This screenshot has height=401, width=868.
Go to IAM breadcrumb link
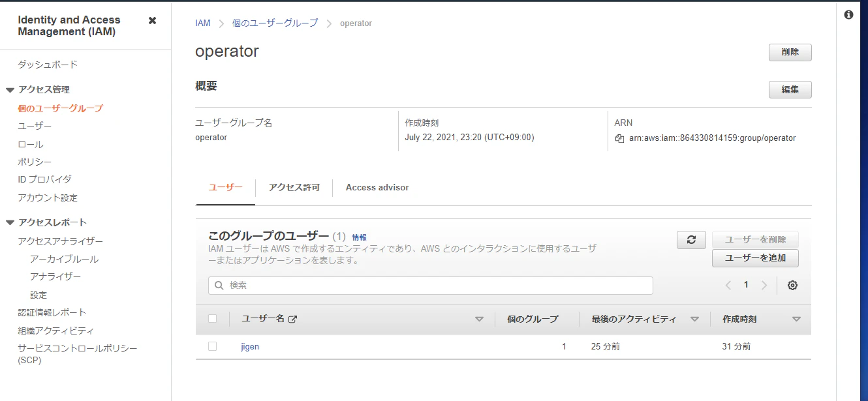pos(203,23)
